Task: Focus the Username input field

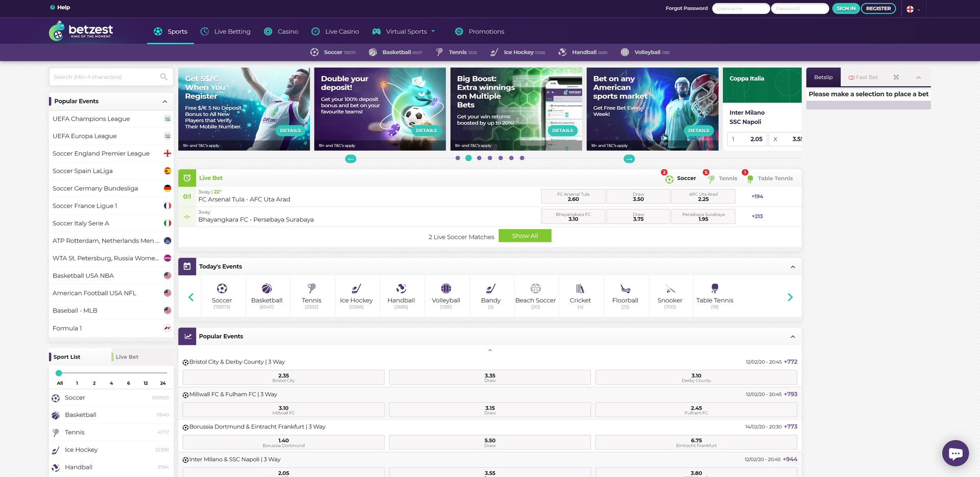Action: (x=741, y=9)
